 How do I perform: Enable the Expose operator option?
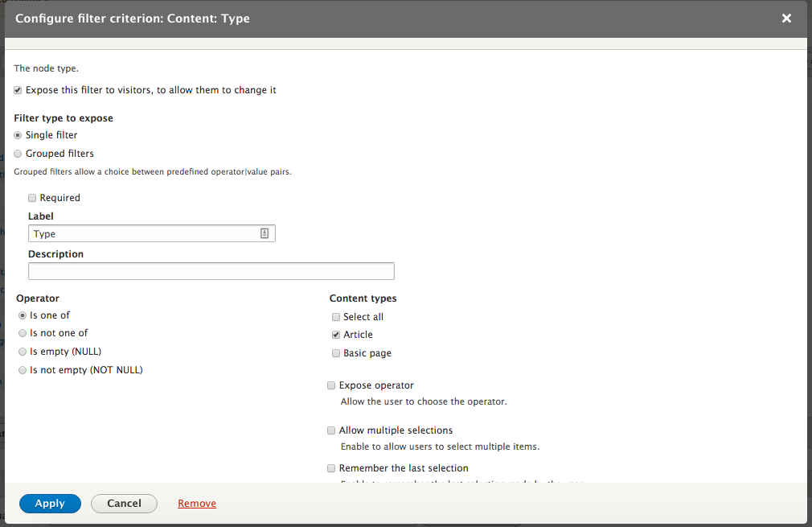pyautogui.click(x=331, y=385)
